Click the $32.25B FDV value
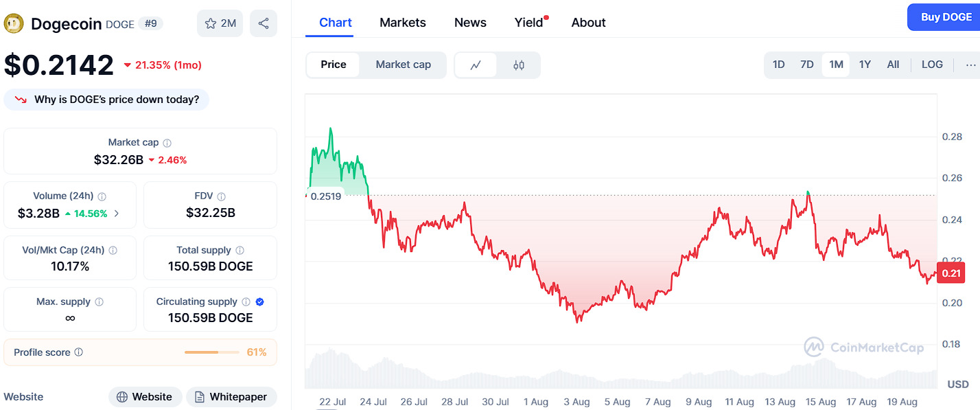This screenshot has width=980, height=410. click(211, 213)
